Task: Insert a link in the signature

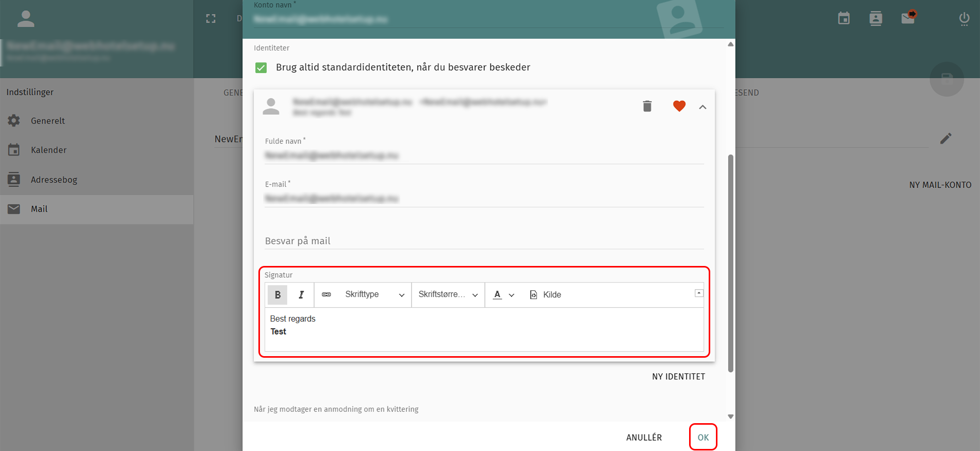Action: [326, 295]
